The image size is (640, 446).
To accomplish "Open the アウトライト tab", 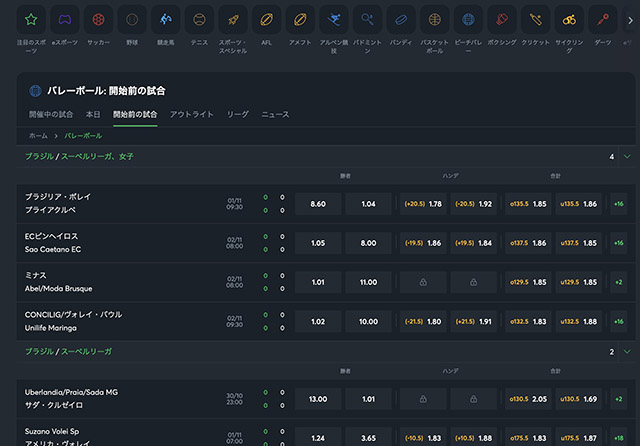I will tap(191, 115).
